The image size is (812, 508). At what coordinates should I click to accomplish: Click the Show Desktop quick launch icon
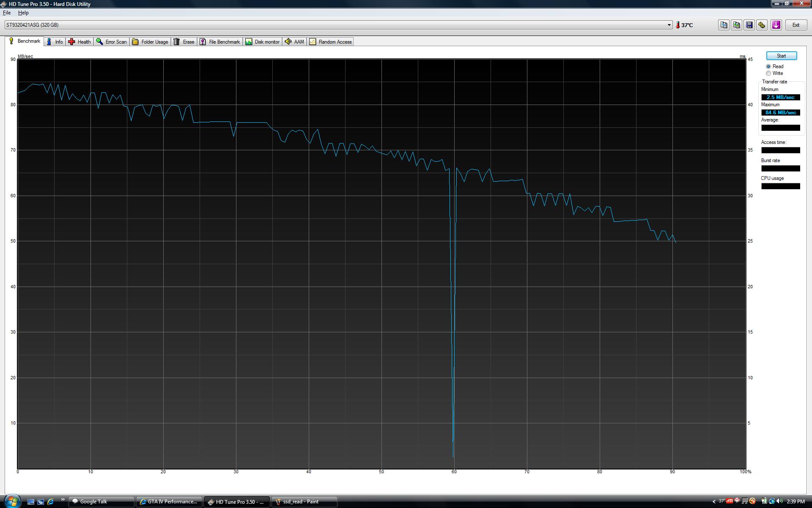pos(31,502)
